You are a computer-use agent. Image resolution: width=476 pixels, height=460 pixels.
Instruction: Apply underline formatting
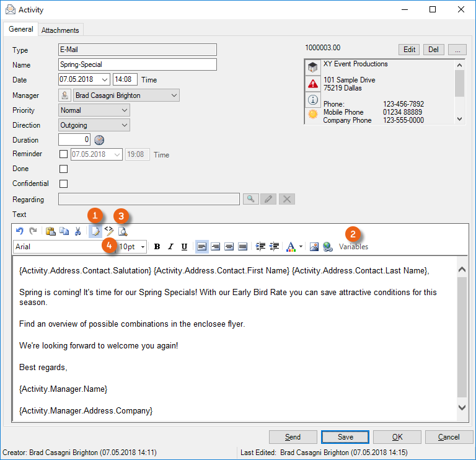point(184,247)
